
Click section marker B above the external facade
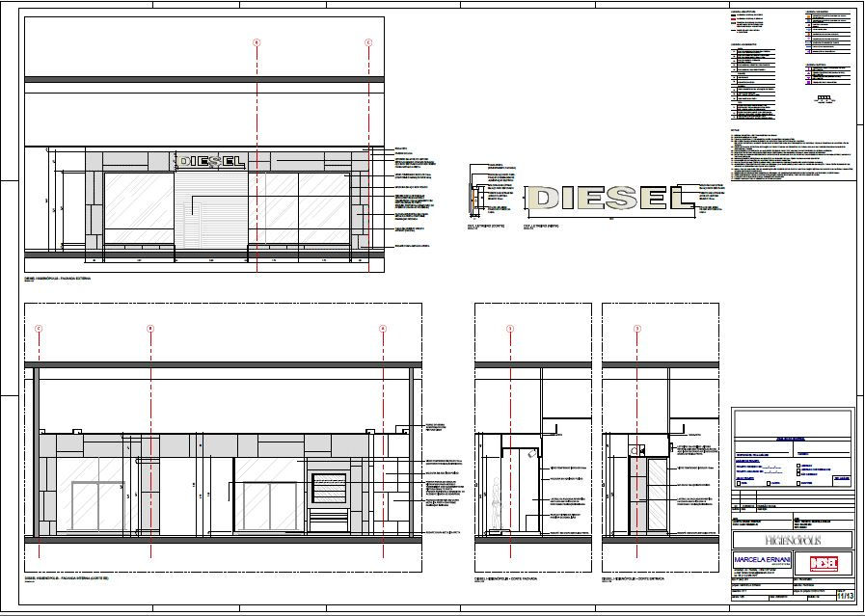pyautogui.click(x=257, y=42)
